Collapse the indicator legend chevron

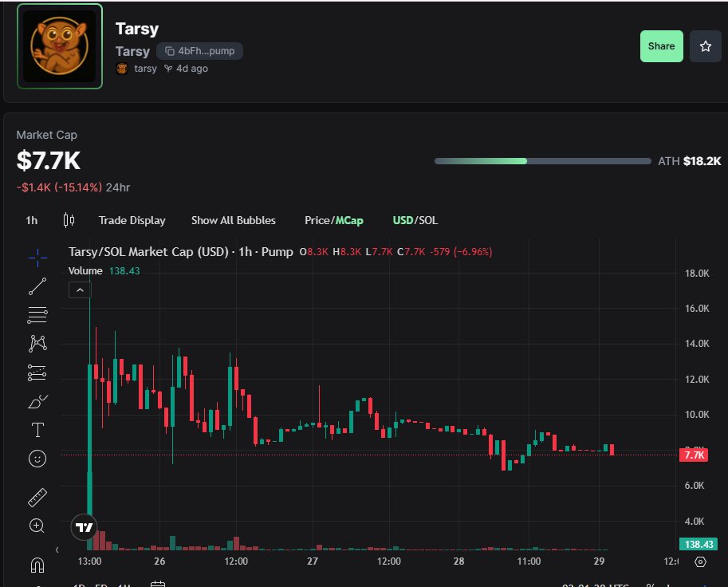pos(80,290)
